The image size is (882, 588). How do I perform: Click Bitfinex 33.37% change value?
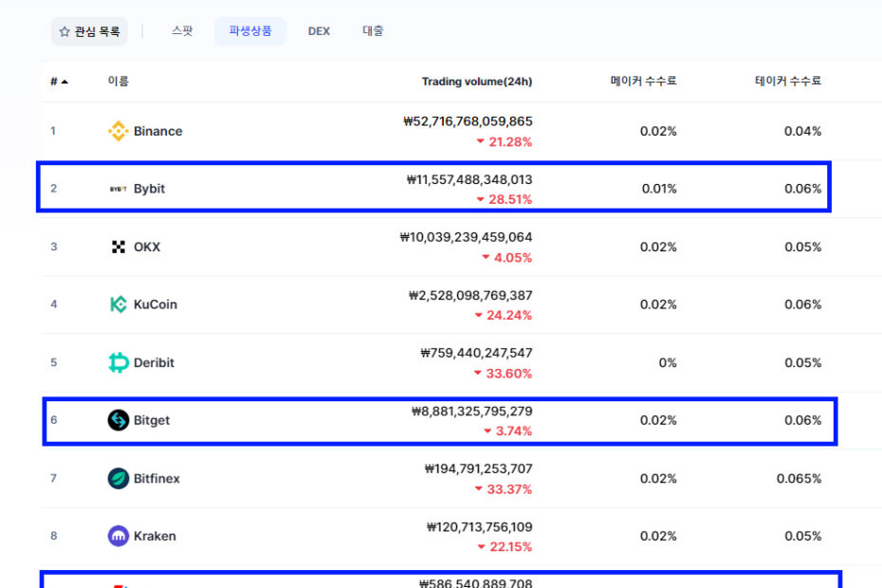point(509,489)
